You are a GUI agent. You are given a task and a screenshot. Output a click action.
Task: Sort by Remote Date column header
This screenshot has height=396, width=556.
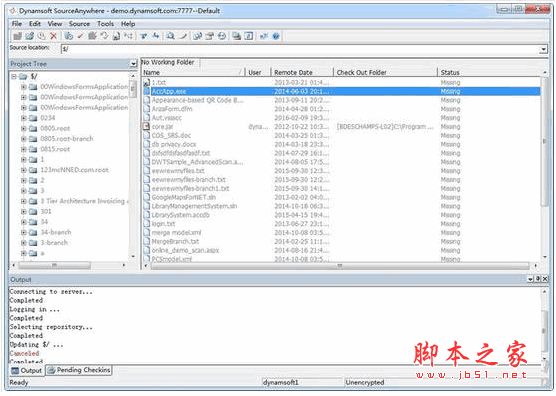[x=302, y=72]
